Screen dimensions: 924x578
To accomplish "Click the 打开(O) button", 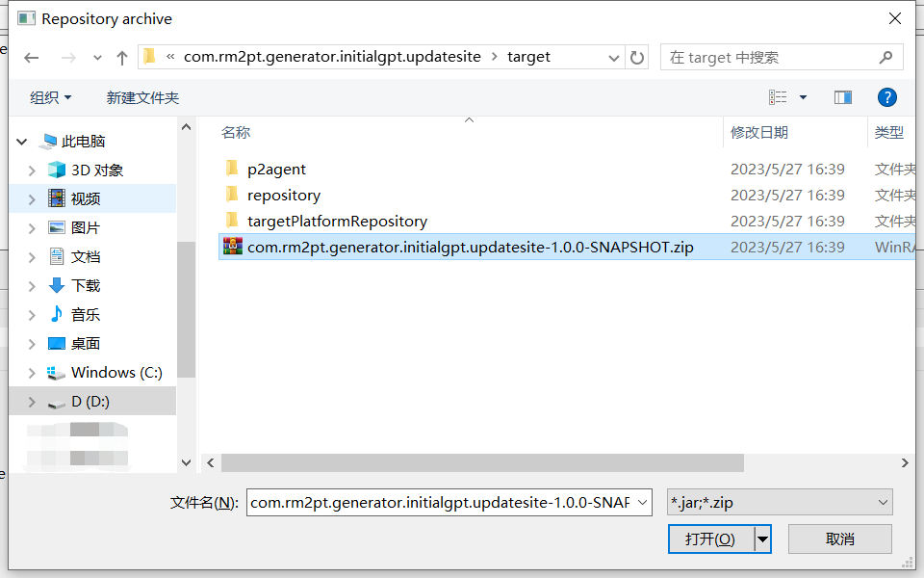I will click(x=710, y=539).
